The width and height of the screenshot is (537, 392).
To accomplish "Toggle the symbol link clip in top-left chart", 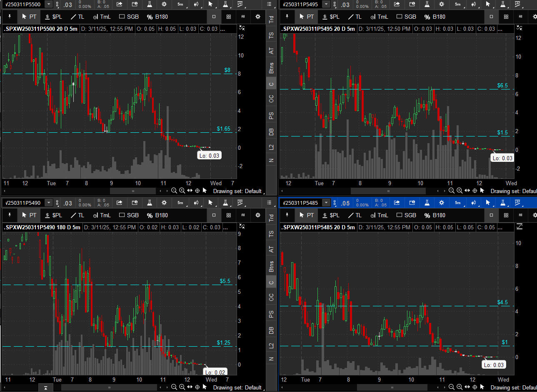I will 57,5.
